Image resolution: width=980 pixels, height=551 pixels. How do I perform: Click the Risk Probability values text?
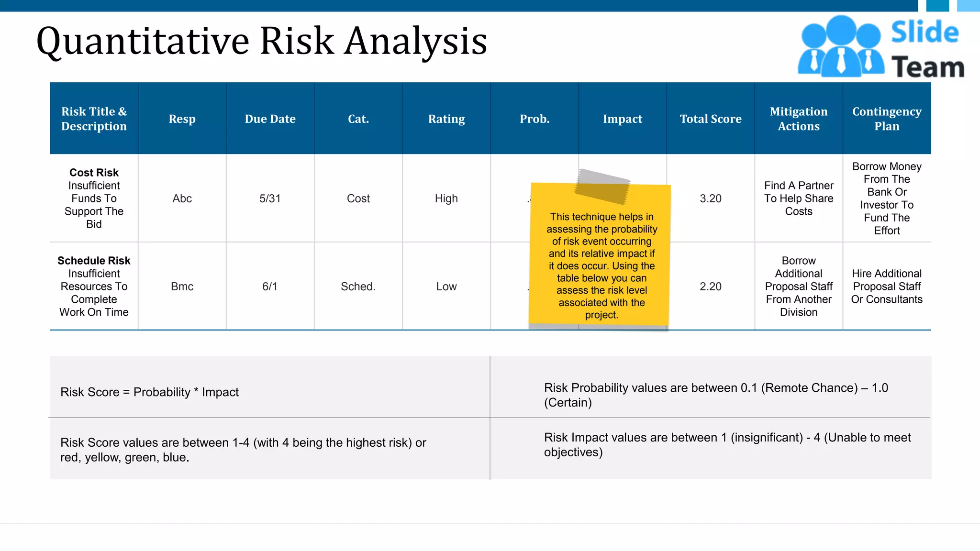pos(716,395)
